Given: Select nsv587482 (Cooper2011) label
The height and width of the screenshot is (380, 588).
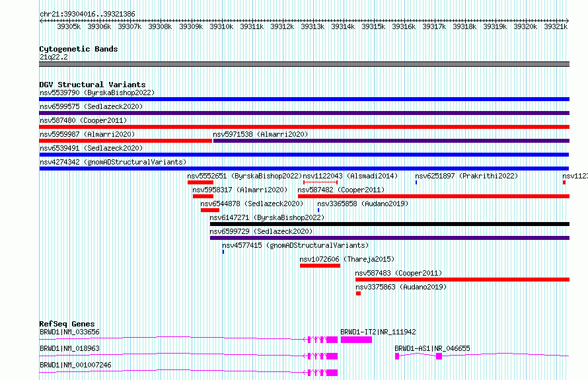Looking at the screenshot, I should [x=342, y=190].
